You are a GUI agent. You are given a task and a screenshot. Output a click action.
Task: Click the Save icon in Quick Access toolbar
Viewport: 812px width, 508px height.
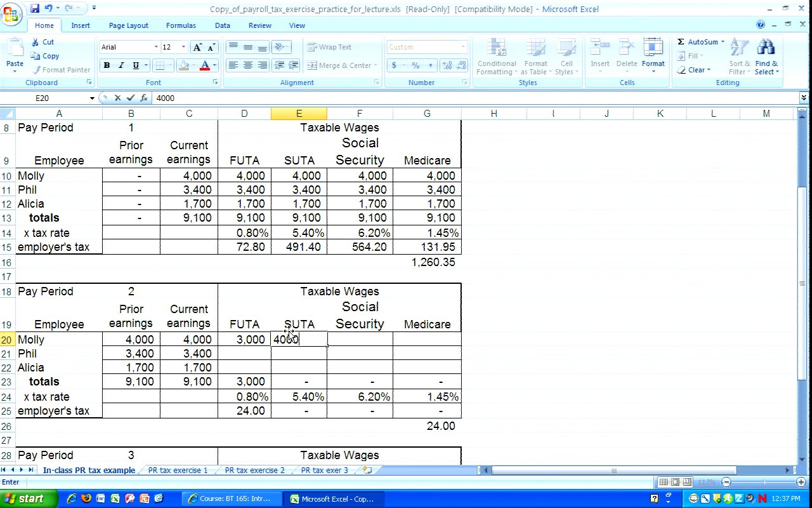pyautogui.click(x=34, y=8)
